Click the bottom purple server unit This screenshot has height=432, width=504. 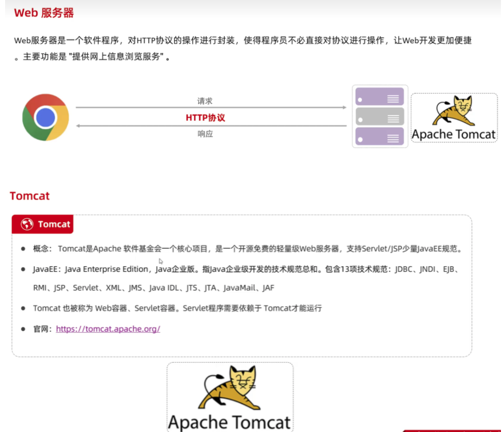click(x=379, y=136)
